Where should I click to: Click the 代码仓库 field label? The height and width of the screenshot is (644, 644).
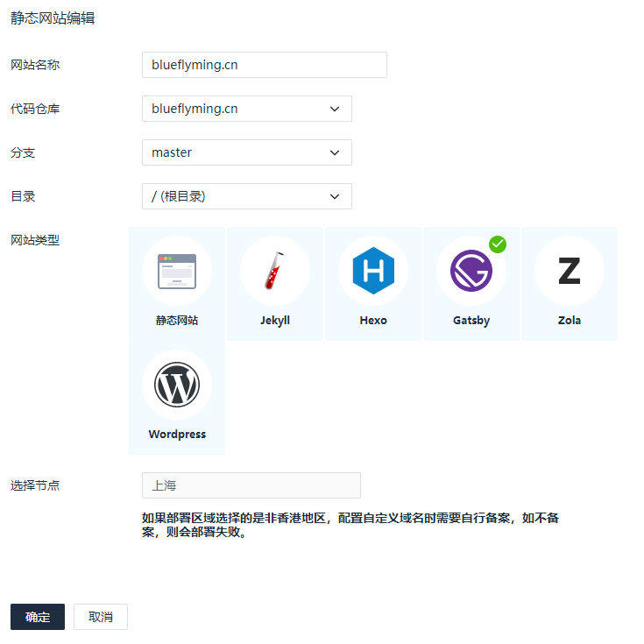point(35,109)
